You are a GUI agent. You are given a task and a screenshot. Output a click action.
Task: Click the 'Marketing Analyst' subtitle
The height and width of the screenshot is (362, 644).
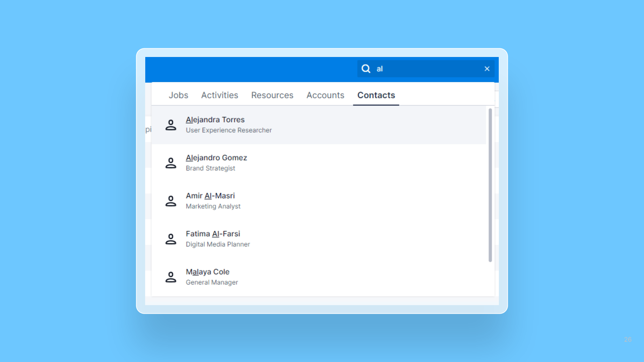click(213, 206)
